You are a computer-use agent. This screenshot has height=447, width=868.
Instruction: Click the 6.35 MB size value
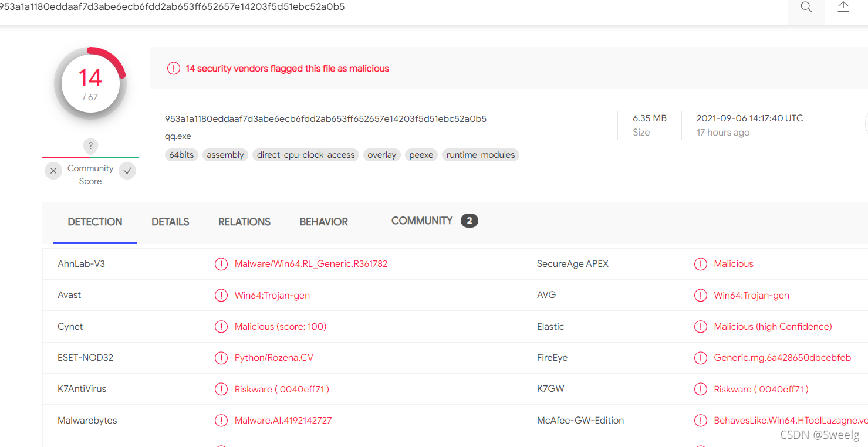650,118
